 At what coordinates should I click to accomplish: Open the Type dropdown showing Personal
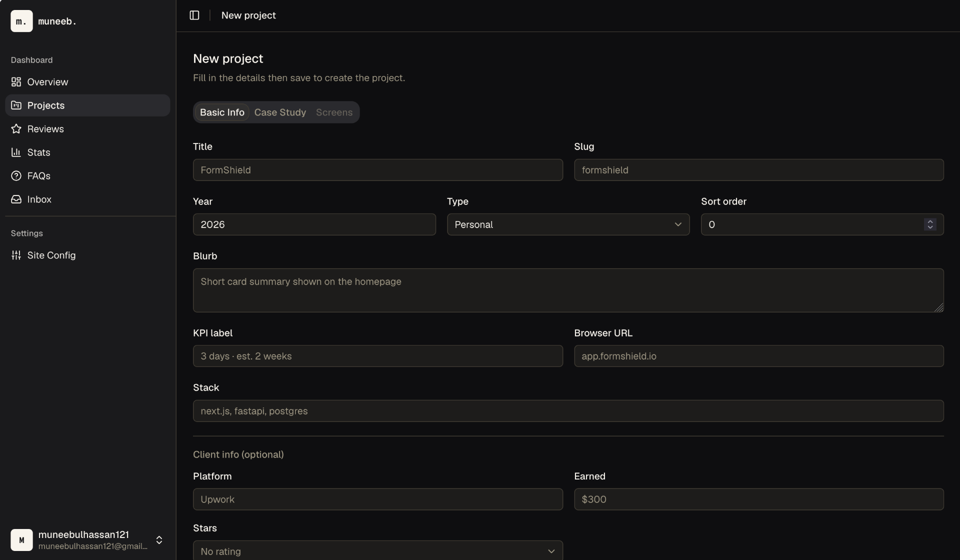(568, 224)
